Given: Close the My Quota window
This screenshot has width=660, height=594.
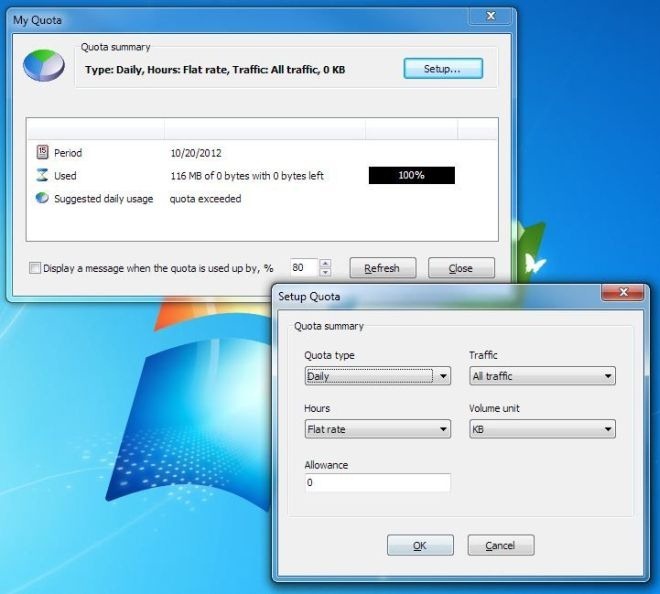Looking at the screenshot, I should coord(490,16).
